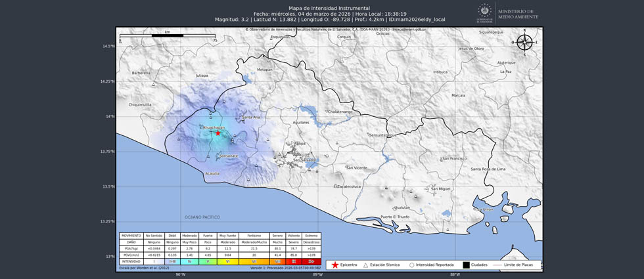
Task: Click the Sensuntepeque label
Action: tap(382, 135)
